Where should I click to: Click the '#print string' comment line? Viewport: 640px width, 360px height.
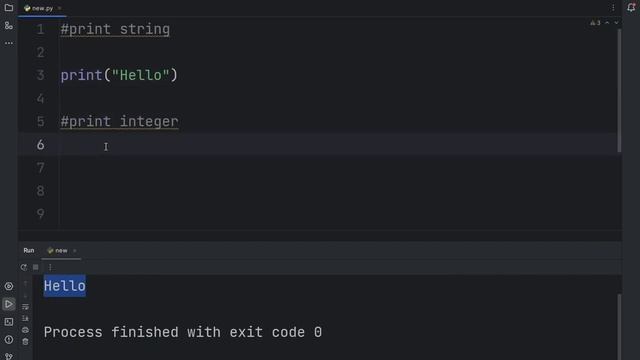[x=115, y=29]
